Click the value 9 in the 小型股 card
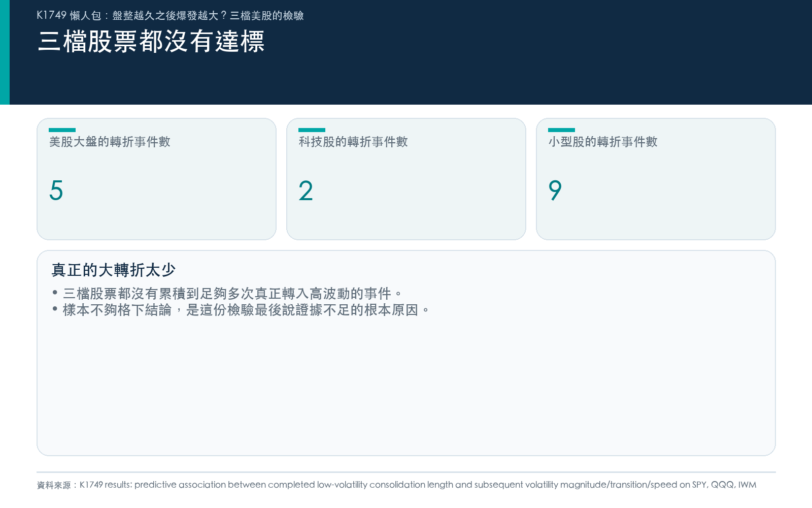 click(x=555, y=190)
